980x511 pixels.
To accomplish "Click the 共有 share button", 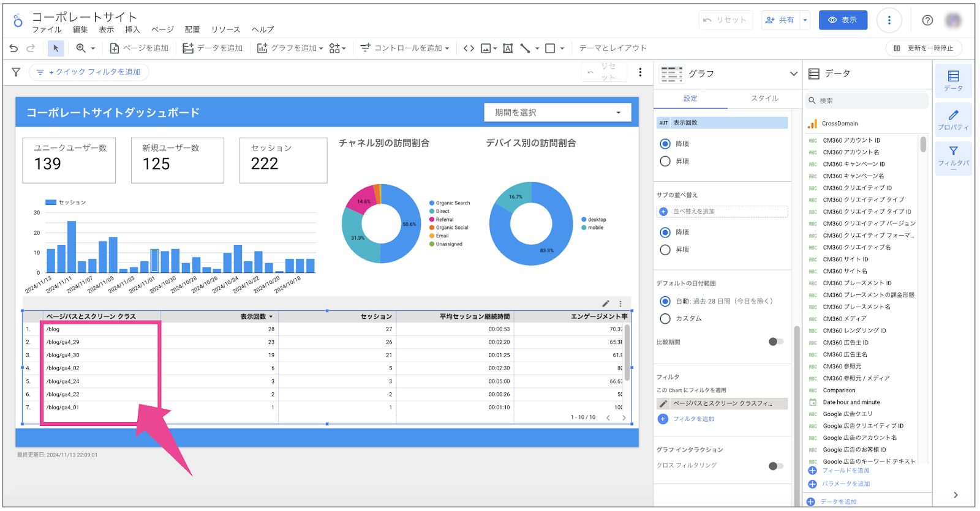I will point(780,20).
